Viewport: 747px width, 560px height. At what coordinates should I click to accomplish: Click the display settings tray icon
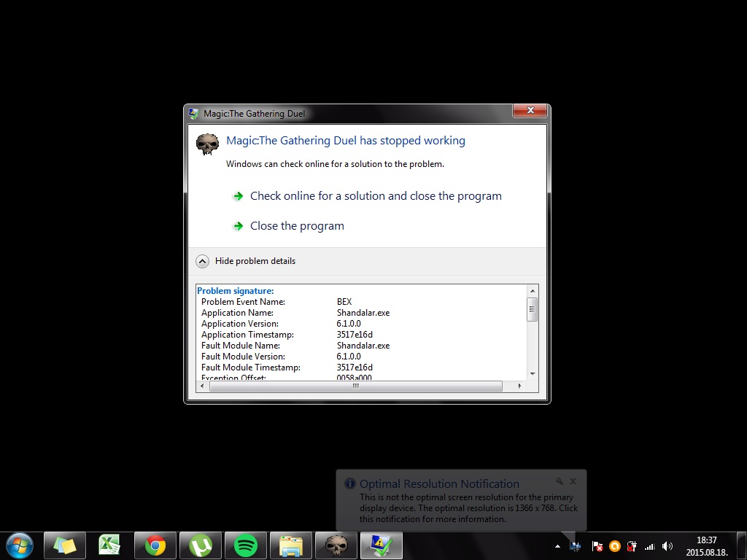pos(575,546)
